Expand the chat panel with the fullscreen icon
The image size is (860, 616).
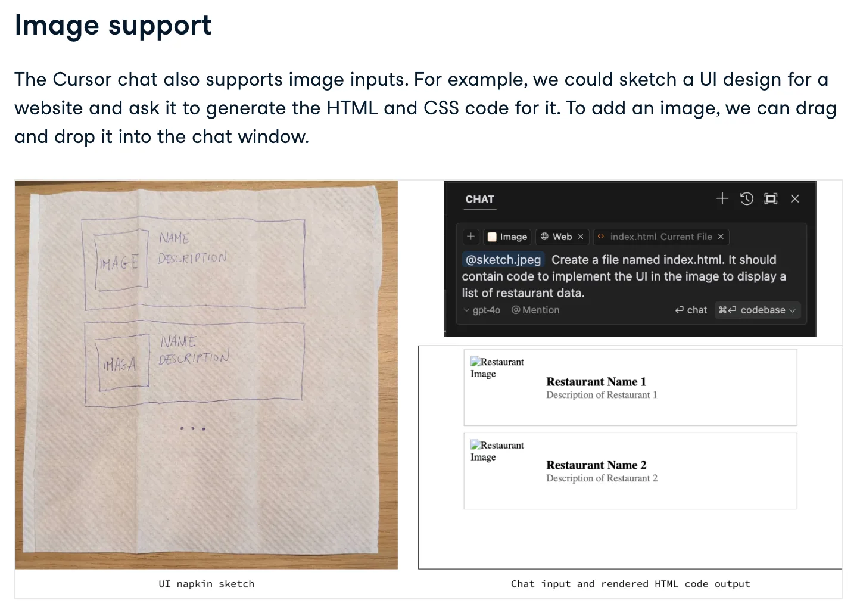tap(771, 198)
